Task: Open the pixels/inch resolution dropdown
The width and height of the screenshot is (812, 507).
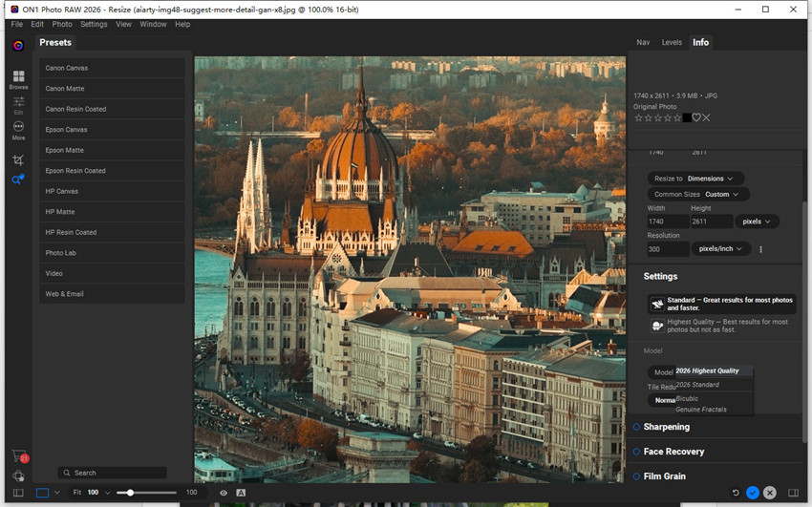Action: [x=720, y=249]
